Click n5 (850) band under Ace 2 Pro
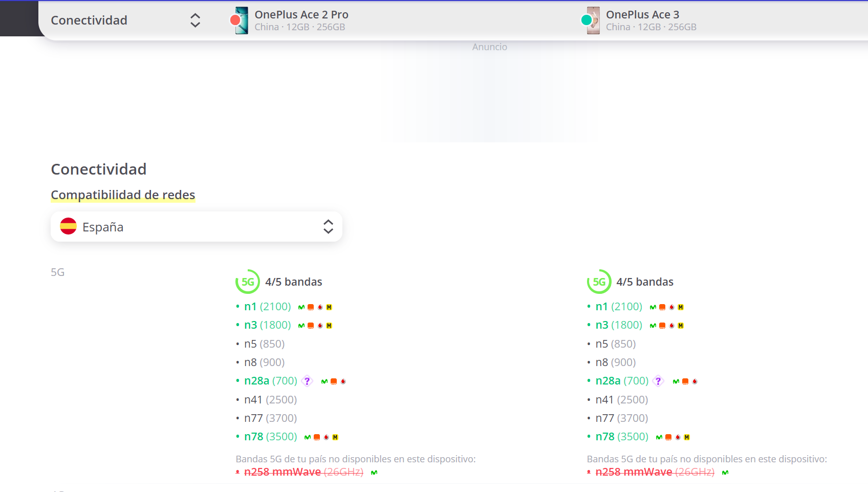868x492 pixels. [264, 344]
